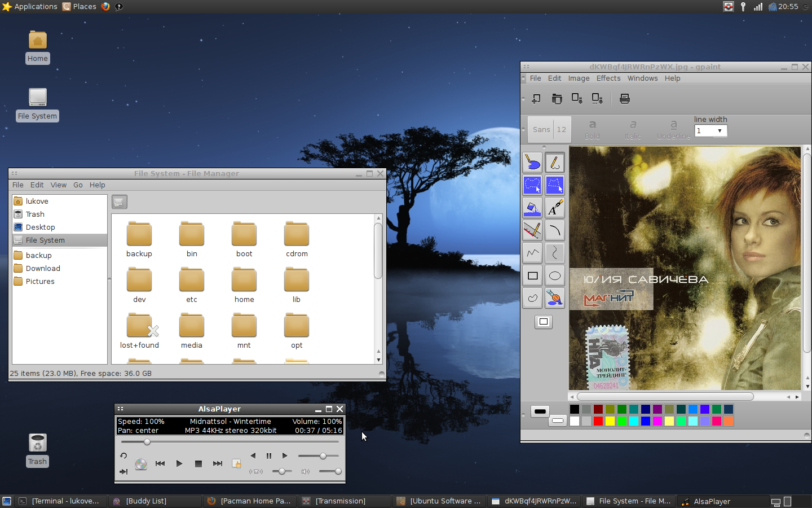
Task: Click the Print toolbar icon in gpaint
Action: 625,99
